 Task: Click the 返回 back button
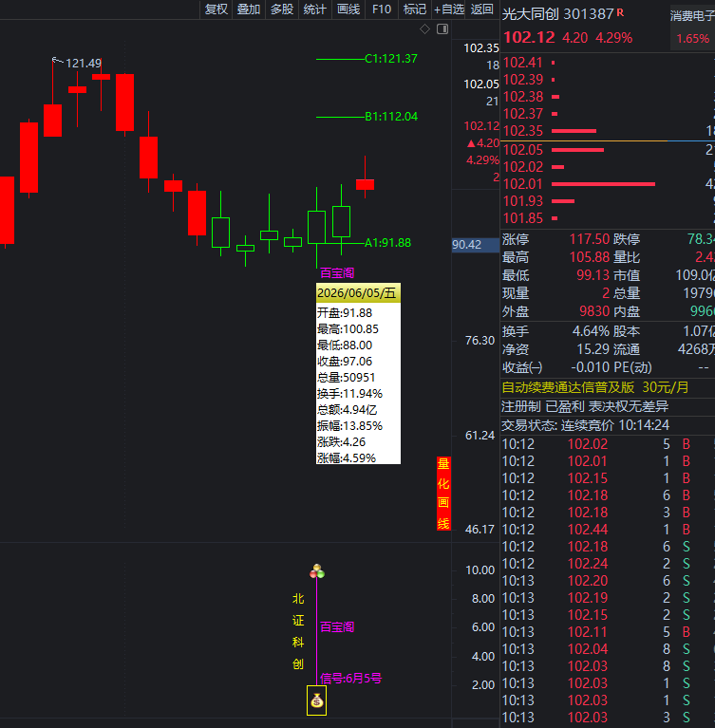tap(481, 9)
